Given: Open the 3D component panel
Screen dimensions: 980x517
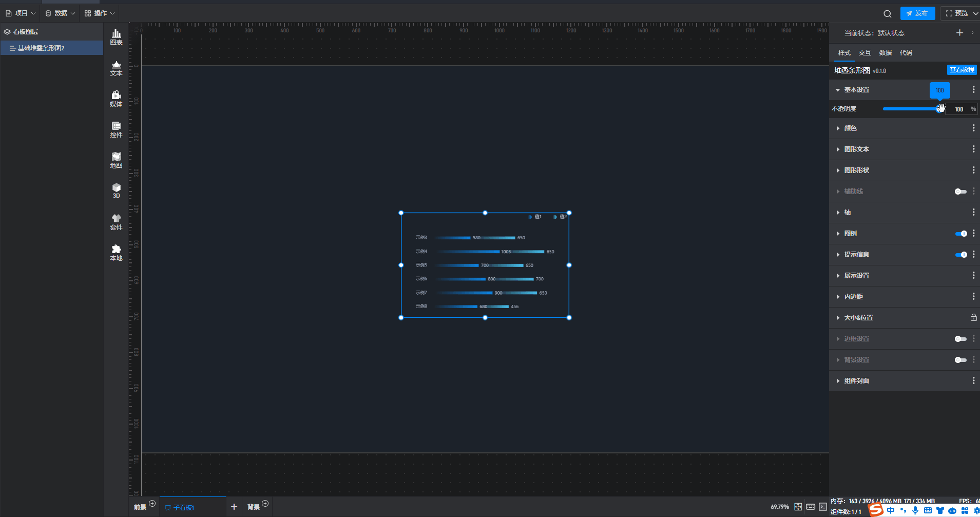Looking at the screenshot, I should pyautogui.click(x=117, y=190).
